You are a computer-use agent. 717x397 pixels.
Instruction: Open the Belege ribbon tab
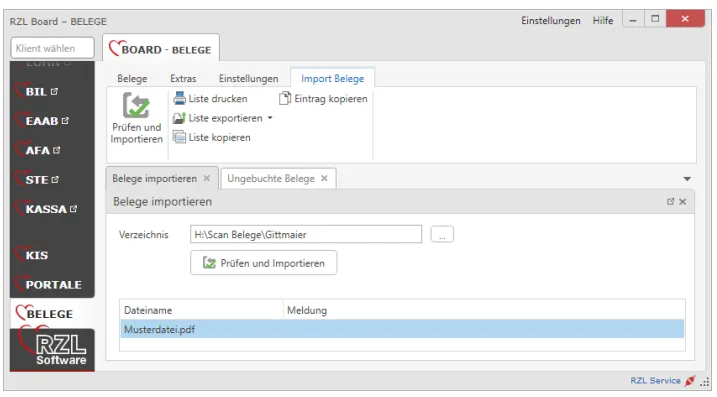coord(132,79)
